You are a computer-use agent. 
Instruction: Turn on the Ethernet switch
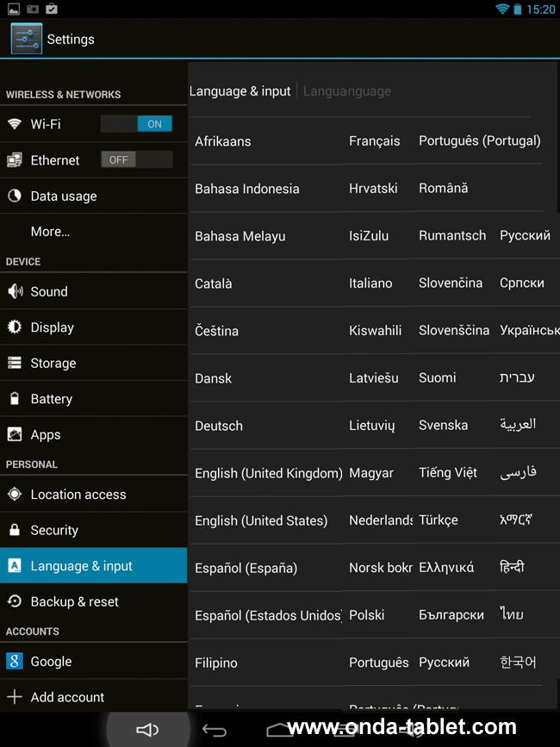tap(136, 159)
